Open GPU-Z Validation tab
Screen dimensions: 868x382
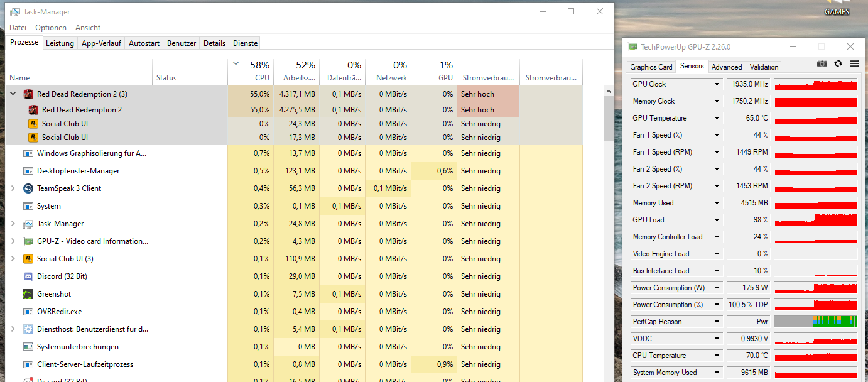[x=764, y=67]
